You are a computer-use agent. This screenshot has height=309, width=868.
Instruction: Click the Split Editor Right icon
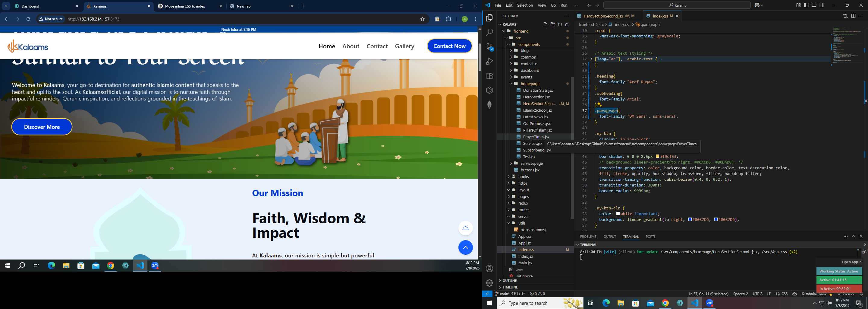(853, 16)
